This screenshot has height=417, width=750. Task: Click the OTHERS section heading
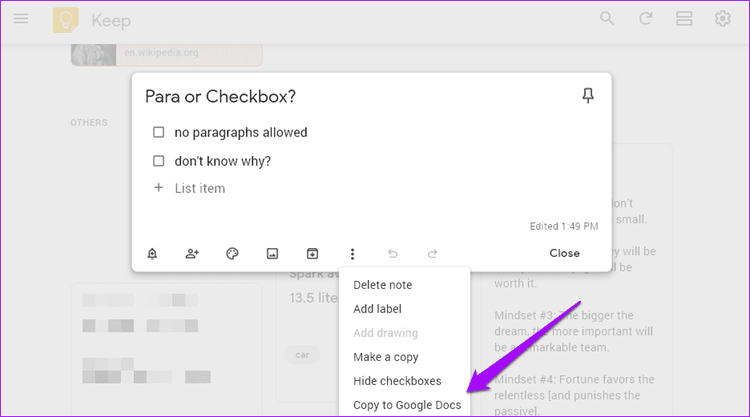click(89, 122)
